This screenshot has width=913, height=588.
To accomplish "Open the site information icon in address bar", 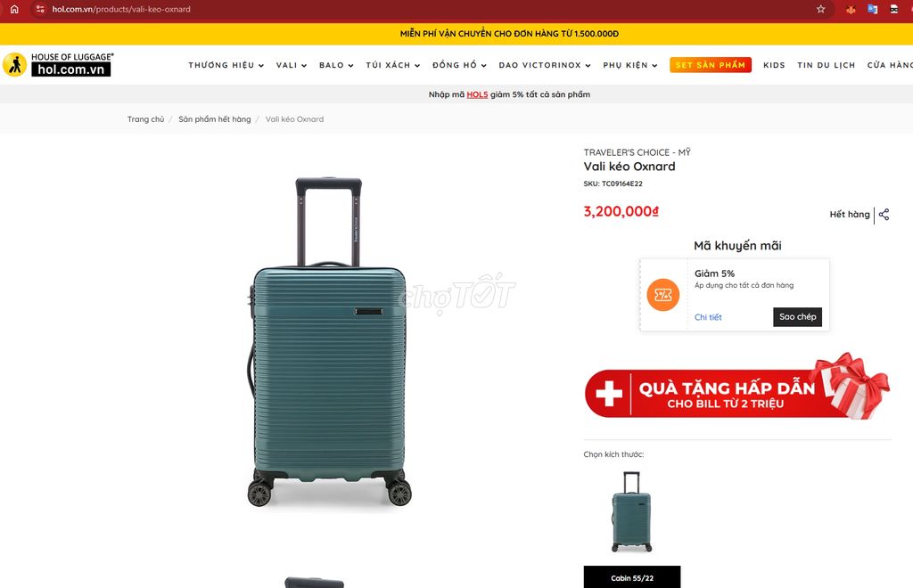I will 40,9.
